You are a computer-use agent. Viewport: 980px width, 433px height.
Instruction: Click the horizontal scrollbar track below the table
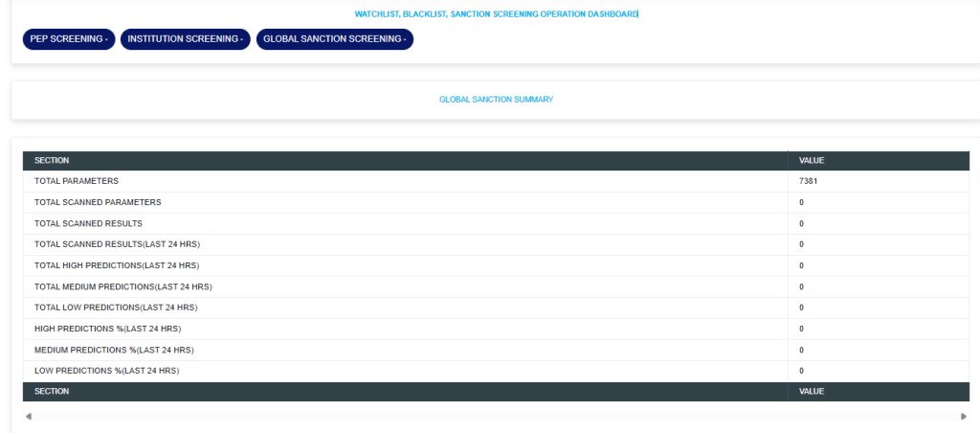click(x=495, y=417)
